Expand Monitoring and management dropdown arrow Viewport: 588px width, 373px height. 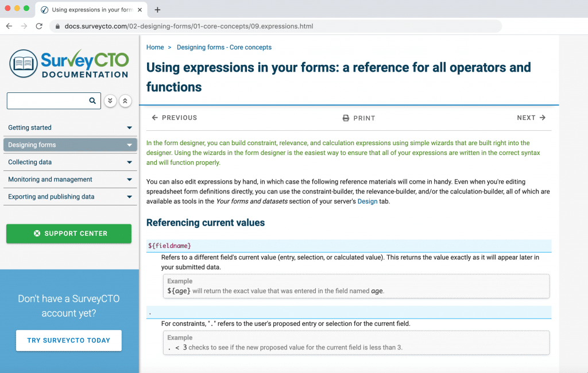(x=129, y=180)
